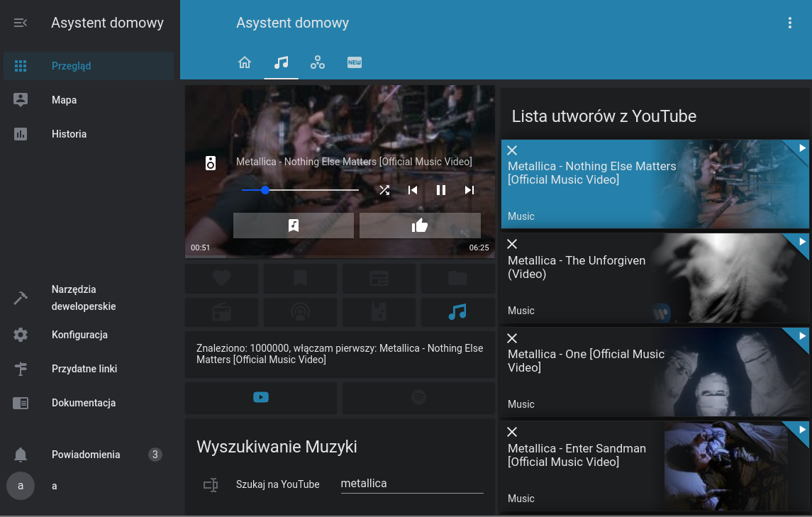Open the folder icon in the grid

pos(458,279)
